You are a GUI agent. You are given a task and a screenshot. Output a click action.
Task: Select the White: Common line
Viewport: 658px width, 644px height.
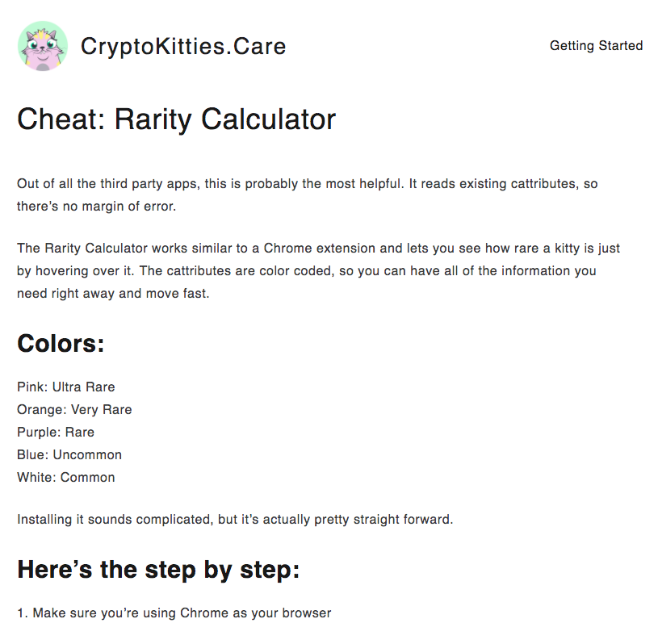click(66, 477)
